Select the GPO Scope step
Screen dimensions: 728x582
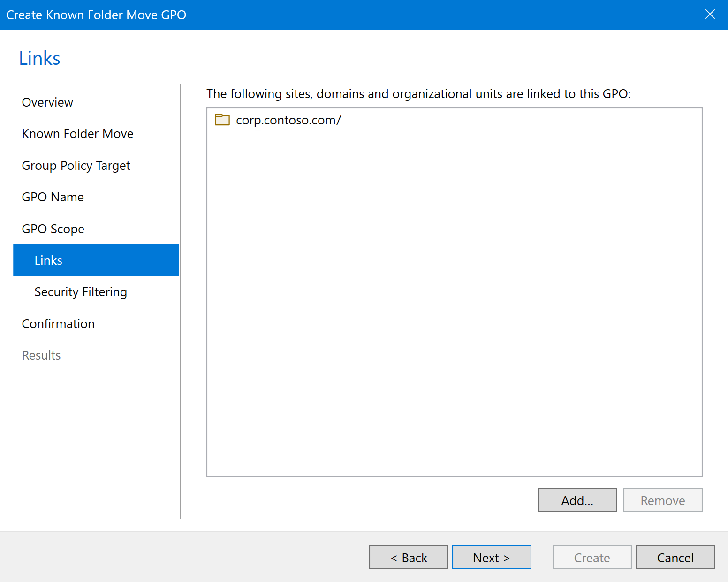pos(53,229)
